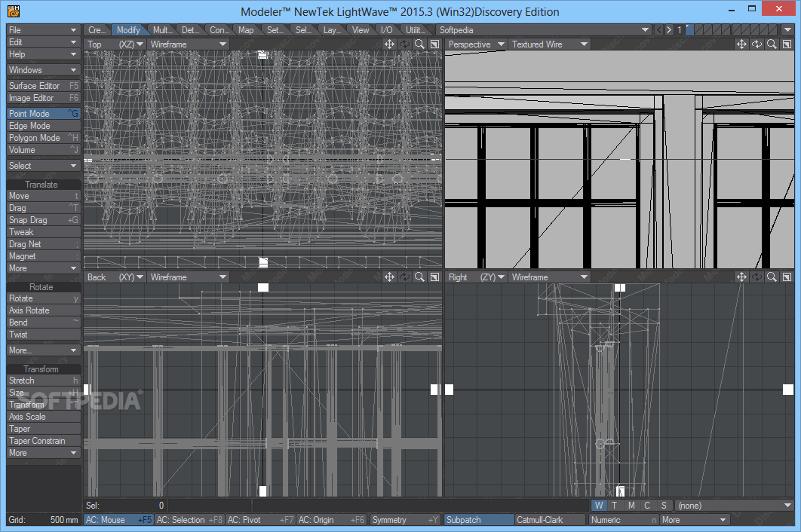This screenshot has width=801, height=532.
Task: Change Top viewport Wireframe render style
Action: coord(188,44)
